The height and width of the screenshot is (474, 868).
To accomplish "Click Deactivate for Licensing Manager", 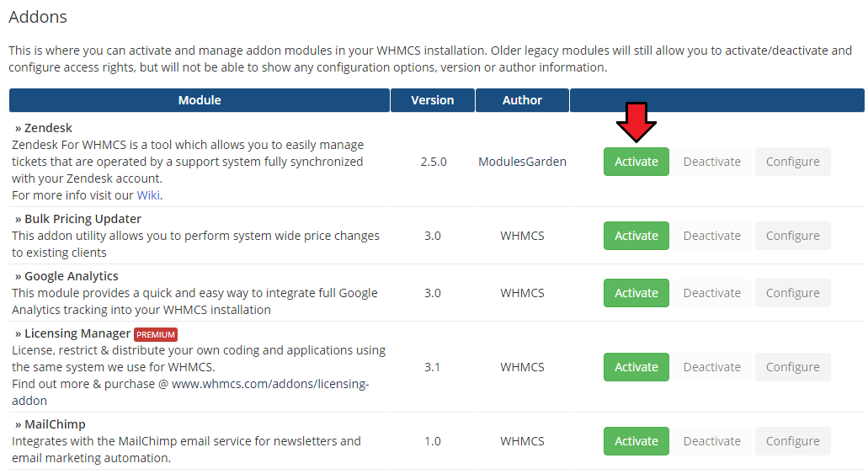I will (x=712, y=367).
